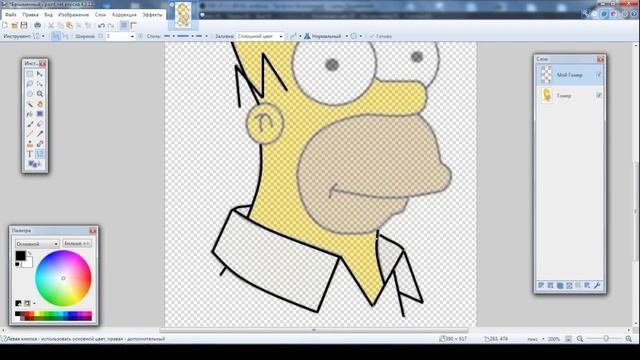Viewport: 640px width, 360px height.
Task: Select the Gradient tool
Action: tap(40, 114)
